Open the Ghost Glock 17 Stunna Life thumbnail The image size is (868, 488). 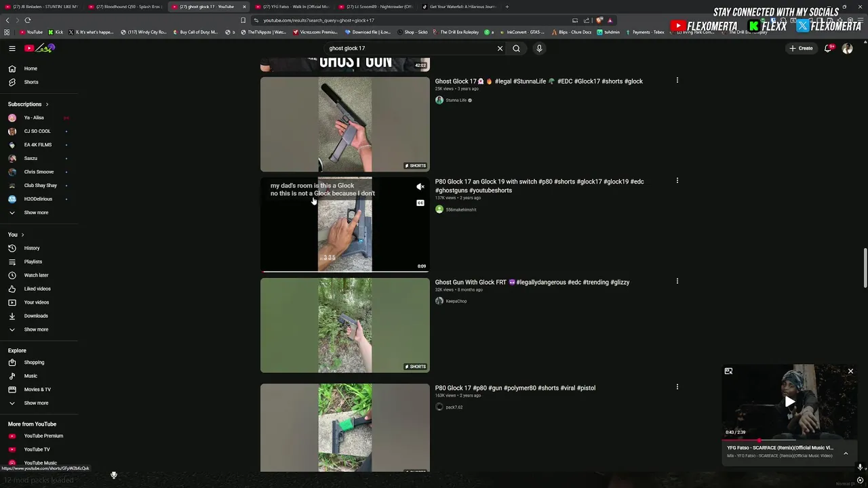coord(345,124)
